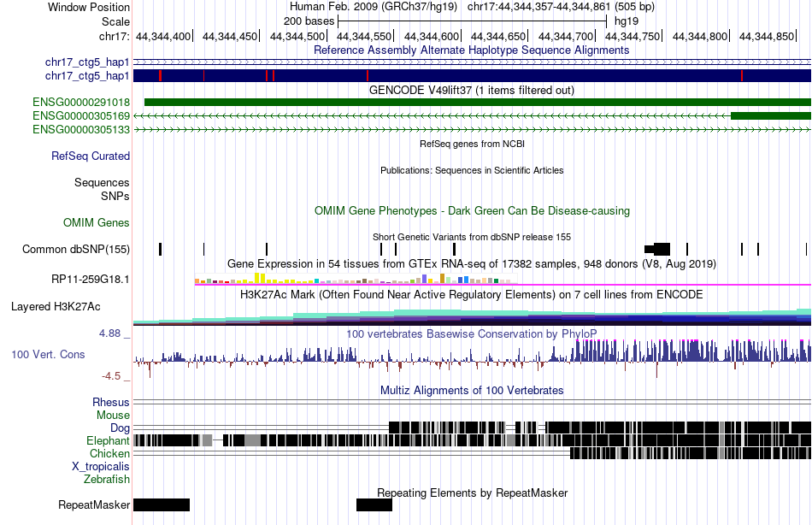This screenshot has width=812, height=525.
Task: Select the ENSG00000305133 gene label
Action: pos(81,129)
